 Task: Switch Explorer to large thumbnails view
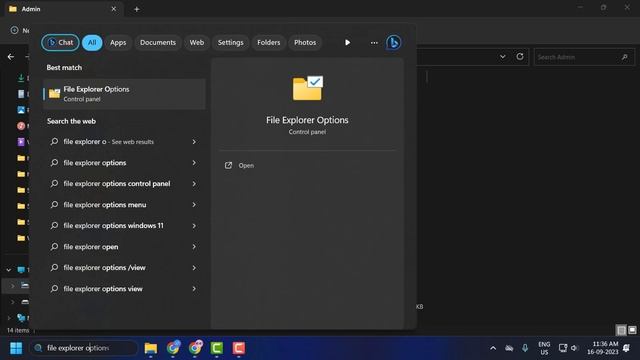tap(632, 330)
